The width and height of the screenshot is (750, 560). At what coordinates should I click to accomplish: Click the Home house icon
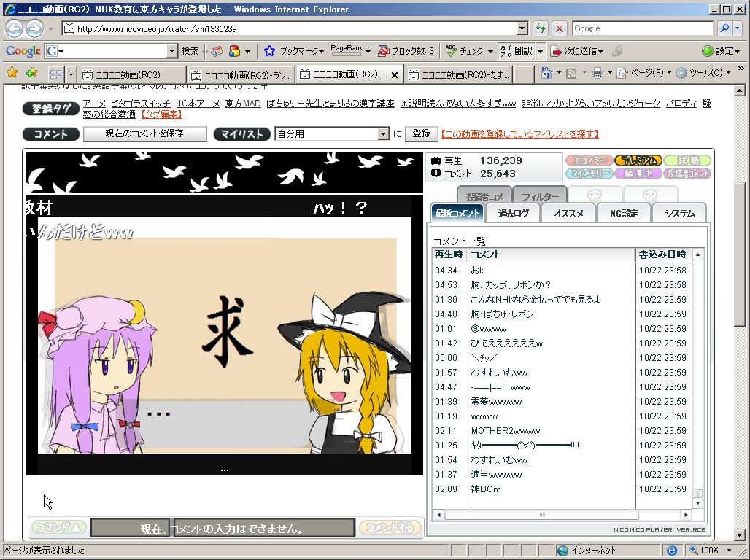[546, 73]
